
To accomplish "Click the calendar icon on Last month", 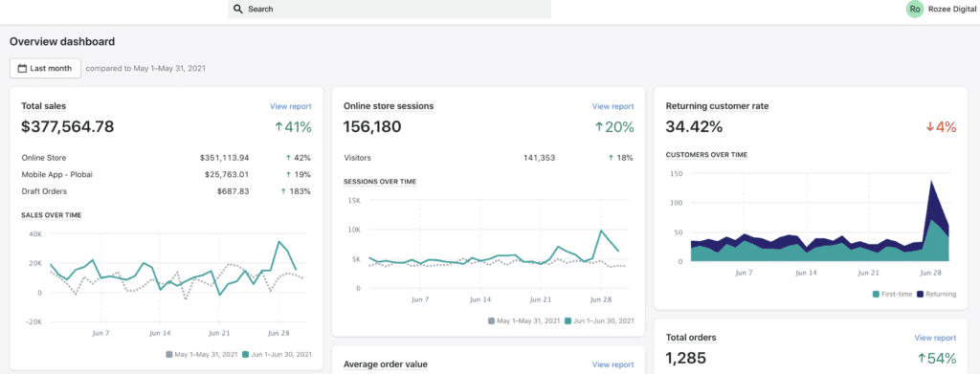I will coord(22,69).
